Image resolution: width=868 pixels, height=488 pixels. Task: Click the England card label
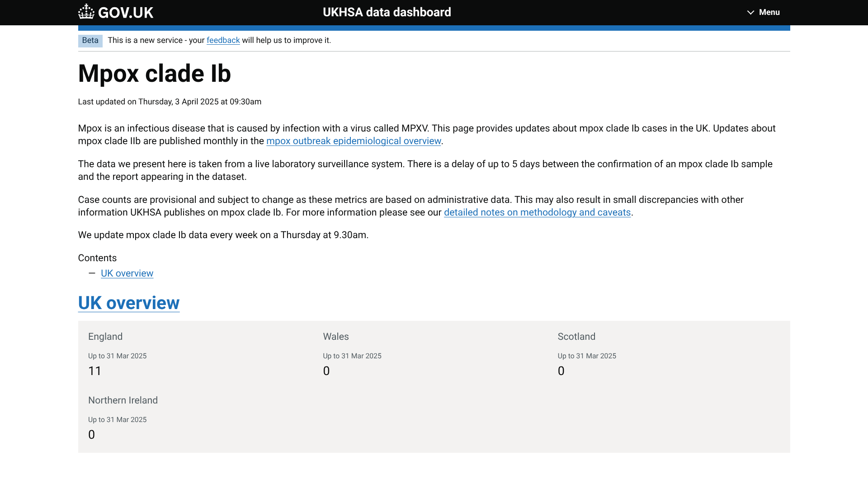(105, 337)
